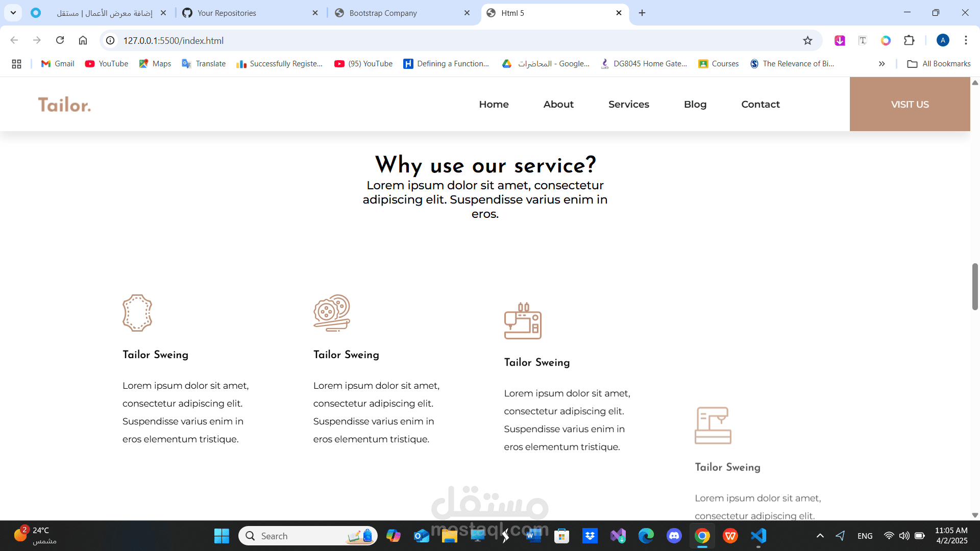980x551 pixels.
Task: Click the browser home icon
Action: pos(83,40)
